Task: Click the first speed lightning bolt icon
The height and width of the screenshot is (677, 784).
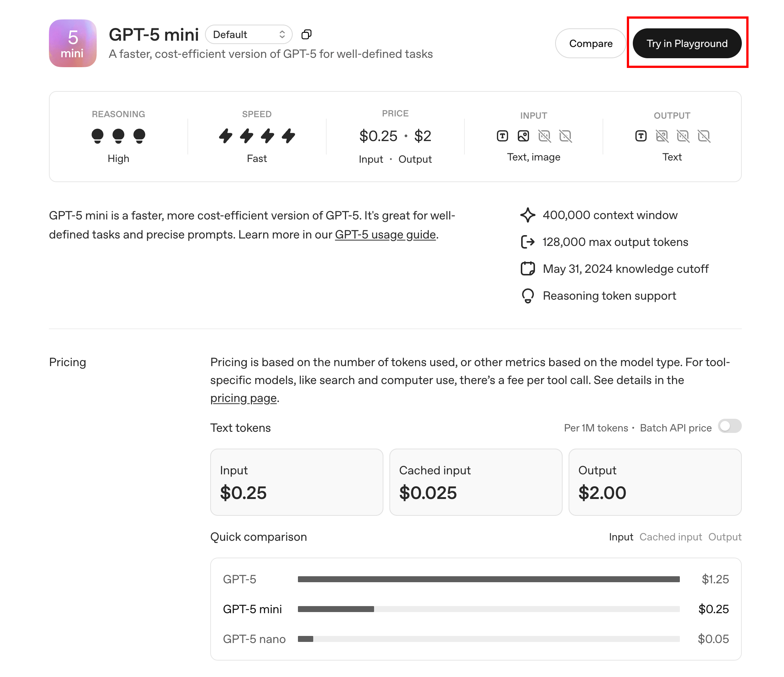Action: pos(225,136)
